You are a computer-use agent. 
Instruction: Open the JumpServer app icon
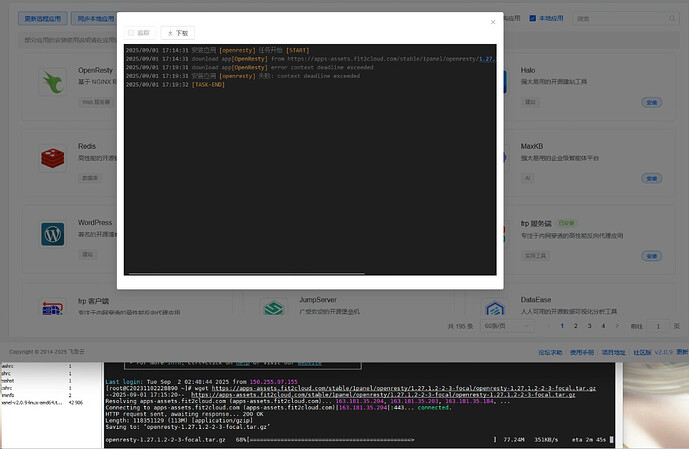pyautogui.click(x=274, y=308)
